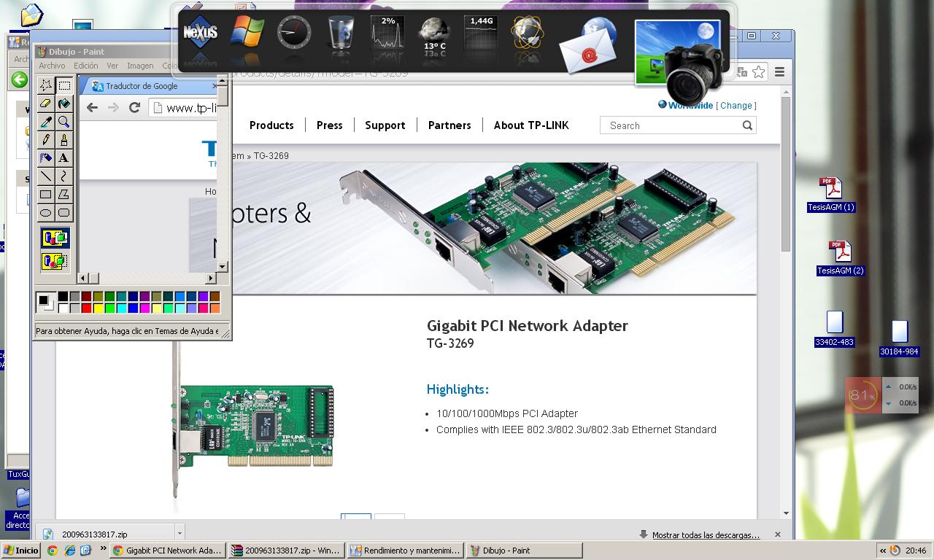Screen dimensions: 934x560
Task: Select the Pencil tool in Paint
Action: (46, 140)
